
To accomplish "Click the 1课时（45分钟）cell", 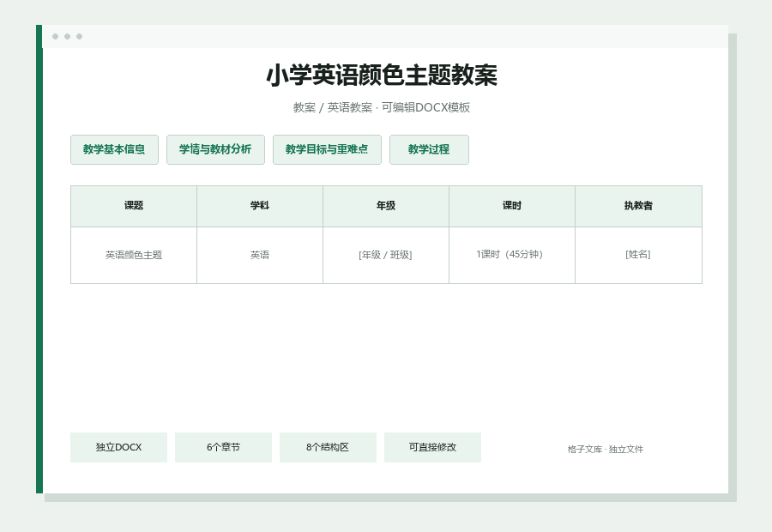I will pos(512,255).
